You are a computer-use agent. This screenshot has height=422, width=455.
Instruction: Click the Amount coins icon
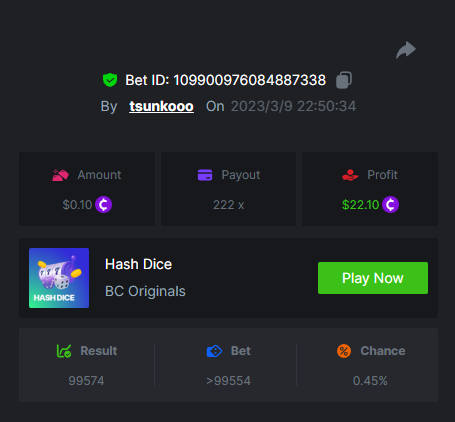point(60,175)
